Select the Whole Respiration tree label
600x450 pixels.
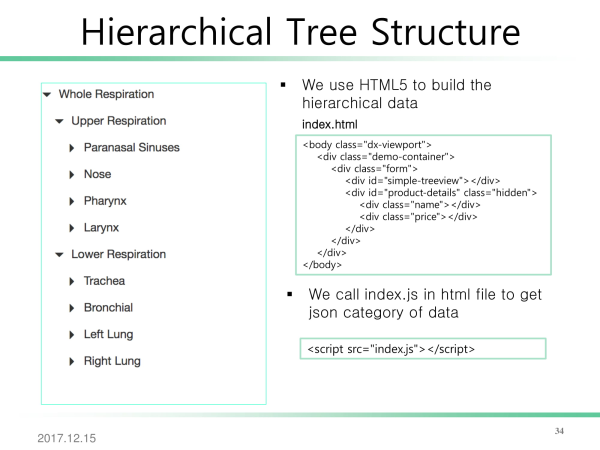coord(106,94)
